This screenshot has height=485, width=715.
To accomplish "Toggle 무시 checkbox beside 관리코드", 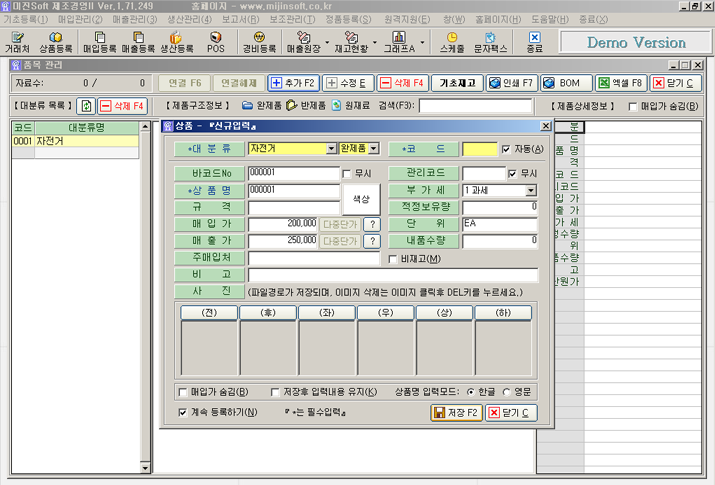I will pyautogui.click(x=513, y=174).
